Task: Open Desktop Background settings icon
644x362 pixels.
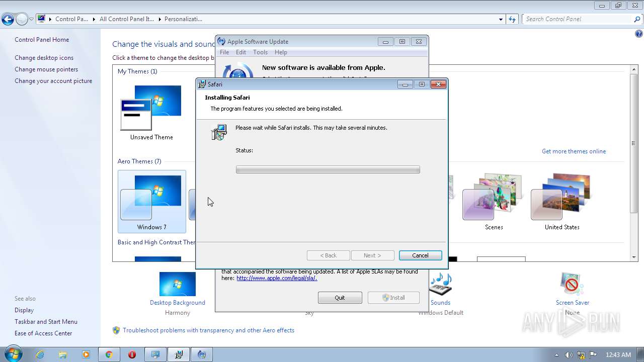Action: coord(178,285)
